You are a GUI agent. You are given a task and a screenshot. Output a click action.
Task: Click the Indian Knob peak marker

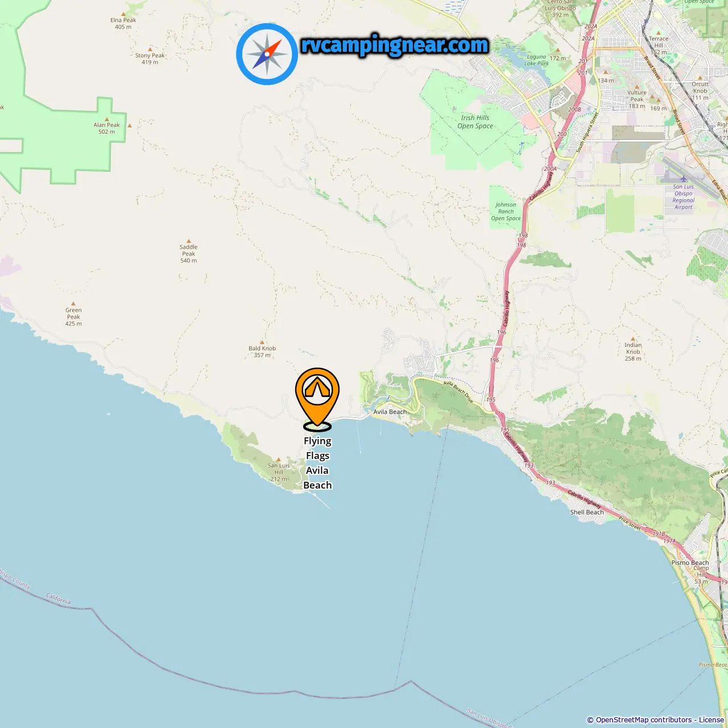pos(633,338)
